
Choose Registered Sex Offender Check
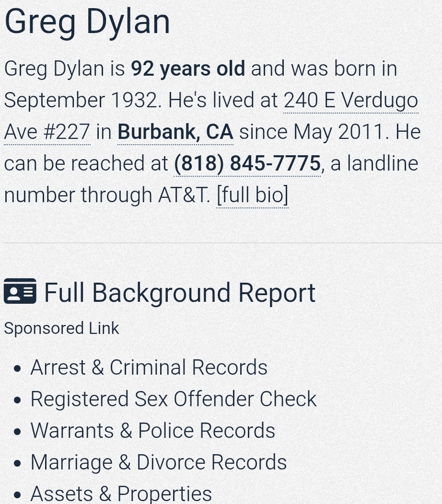tap(174, 399)
